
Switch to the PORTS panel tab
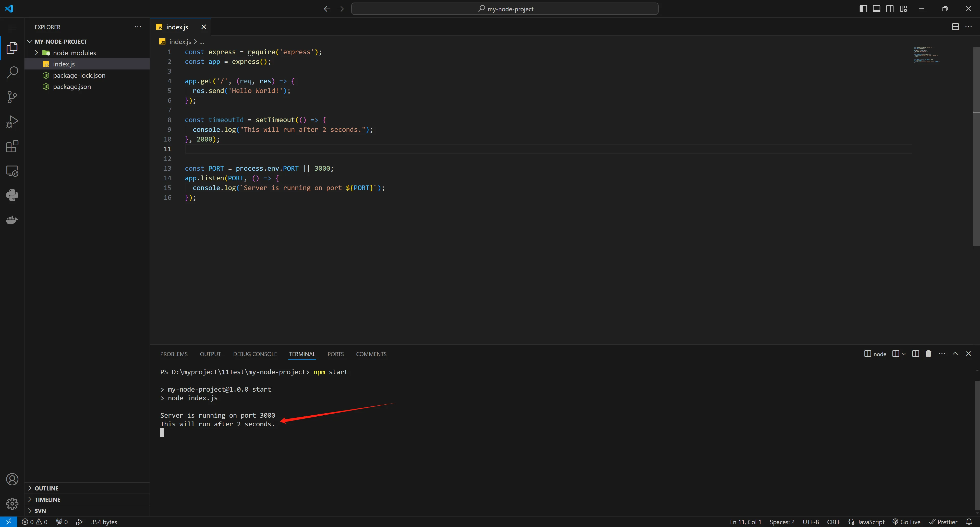pyautogui.click(x=335, y=354)
